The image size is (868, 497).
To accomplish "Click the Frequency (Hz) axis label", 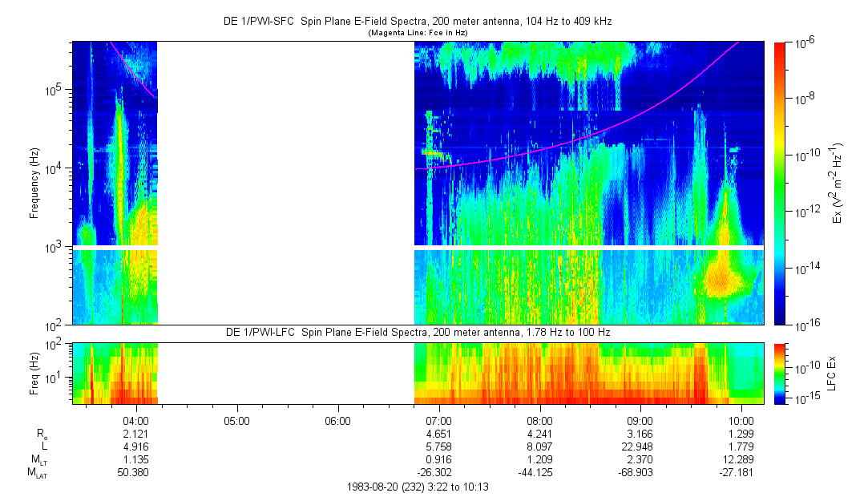I will 34,183.
